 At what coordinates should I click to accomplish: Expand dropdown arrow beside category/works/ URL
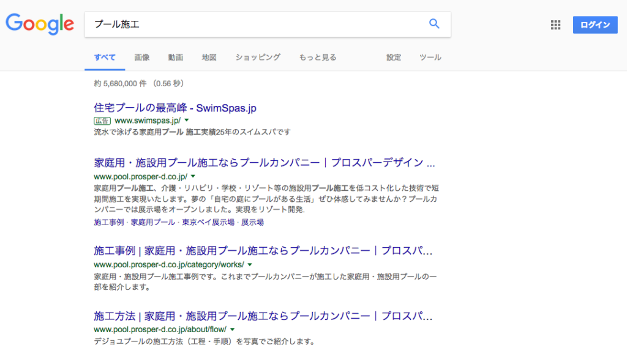pos(250,264)
